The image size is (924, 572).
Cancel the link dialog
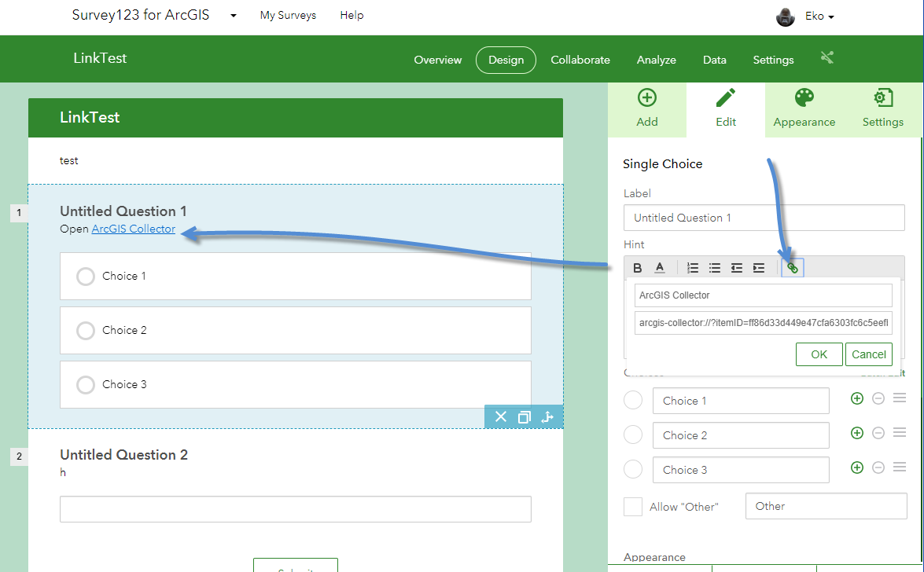(869, 354)
